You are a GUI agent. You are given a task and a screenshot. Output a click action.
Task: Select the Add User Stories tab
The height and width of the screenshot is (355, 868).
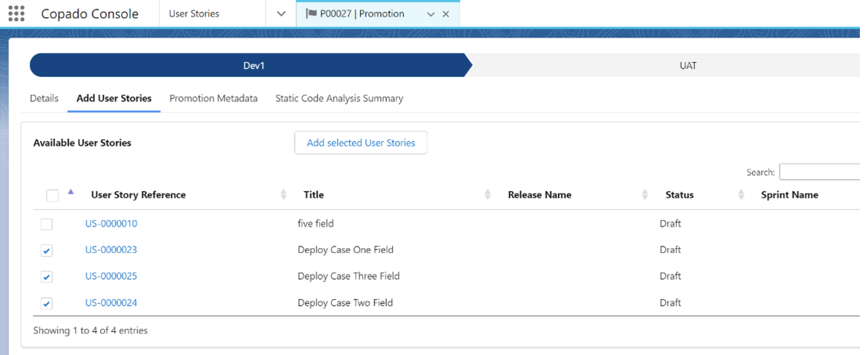(114, 98)
